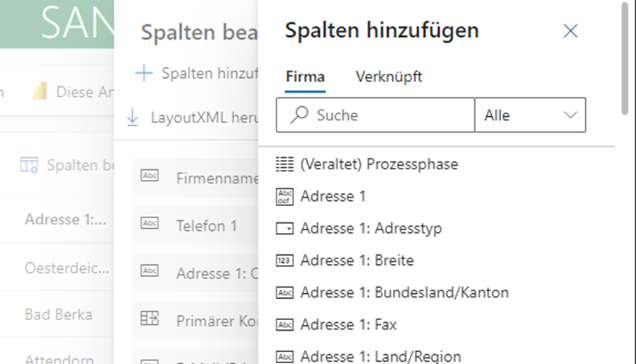Click the Adresse 1: Fax text icon
Image resolution: width=636 pixels, height=364 pixels.
pos(284,325)
